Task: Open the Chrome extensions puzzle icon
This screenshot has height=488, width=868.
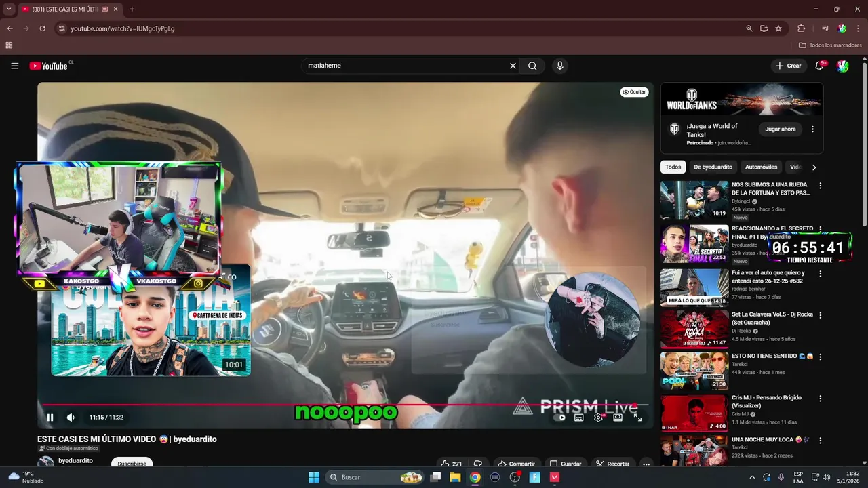Action: tap(802, 28)
